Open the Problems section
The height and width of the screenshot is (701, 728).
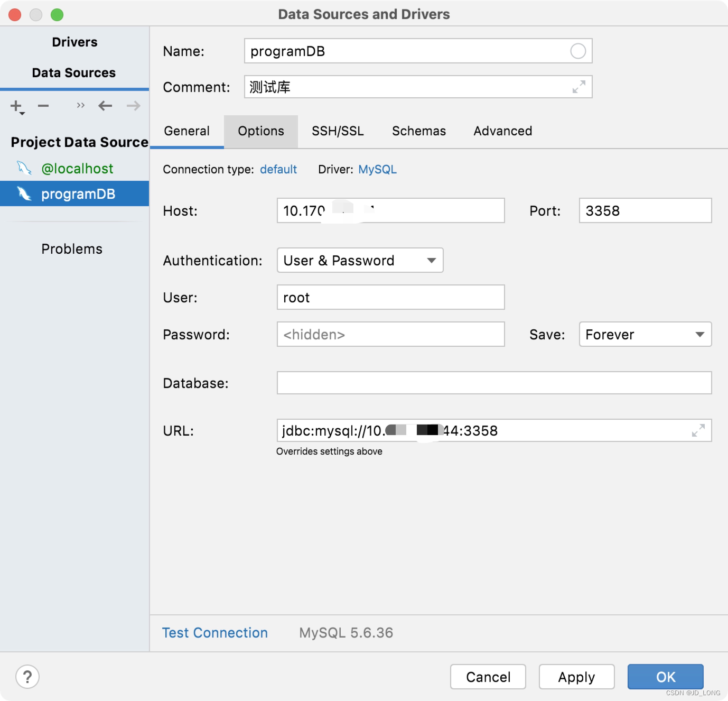(x=72, y=249)
